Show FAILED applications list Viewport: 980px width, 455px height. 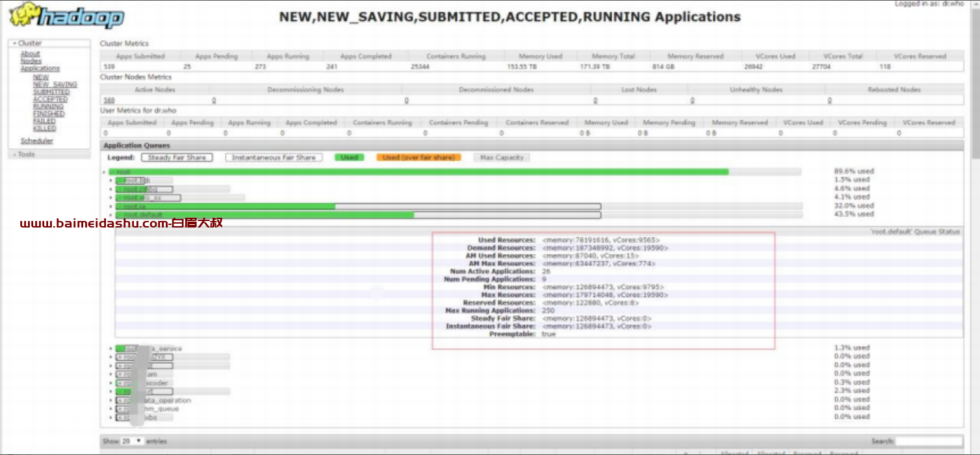click(x=44, y=122)
